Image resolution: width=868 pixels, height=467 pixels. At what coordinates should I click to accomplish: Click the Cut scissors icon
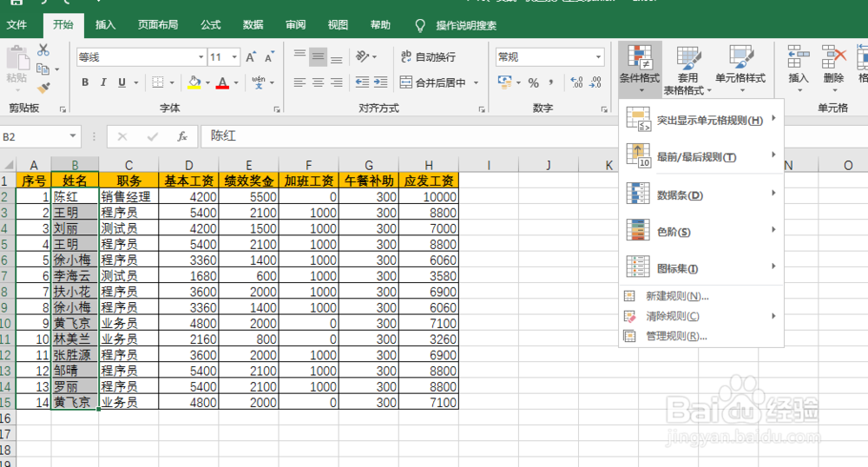[x=43, y=50]
